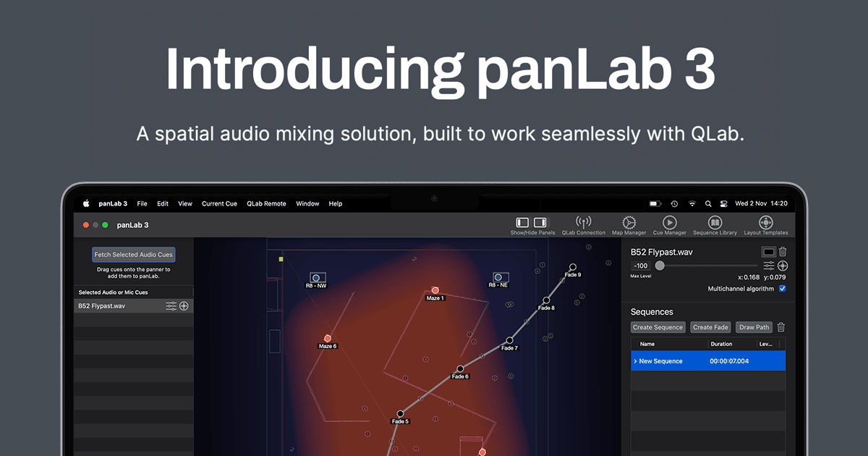The width and height of the screenshot is (868, 456).
Task: Open the QLab Connection panel
Action: tap(584, 224)
